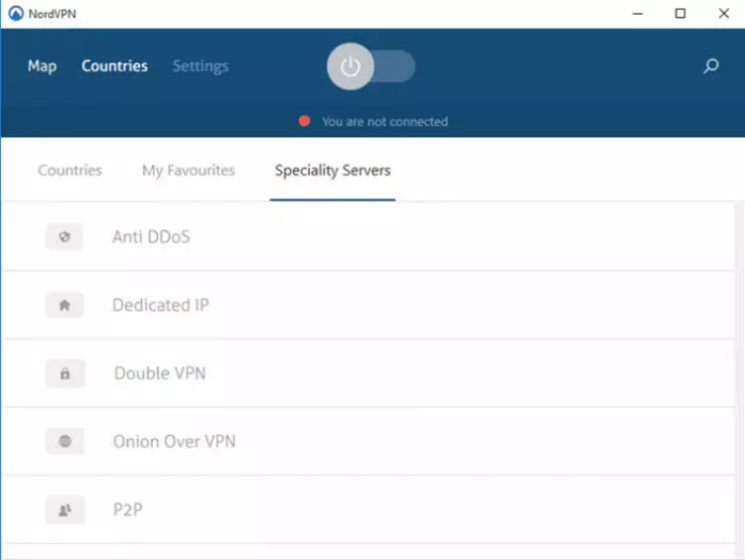Click the Dedicated IP home icon
Image resolution: width=745 pixels, height=560 pixels.
65,306
